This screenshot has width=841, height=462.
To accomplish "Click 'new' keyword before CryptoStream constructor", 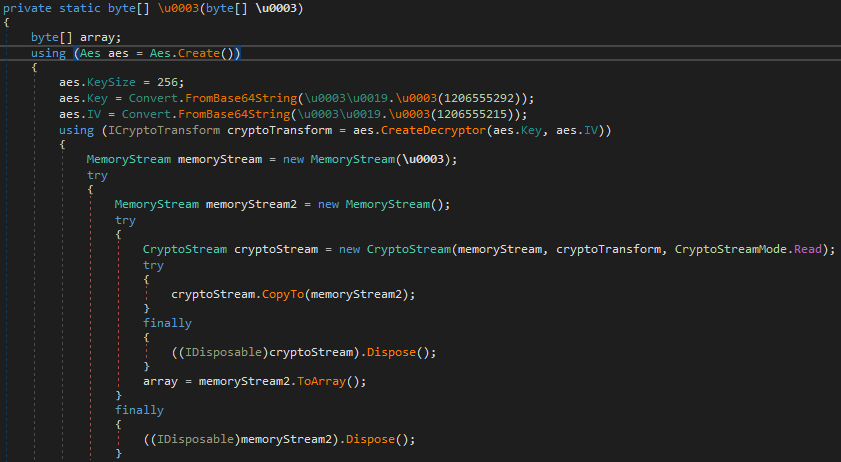I will point(349,250).
